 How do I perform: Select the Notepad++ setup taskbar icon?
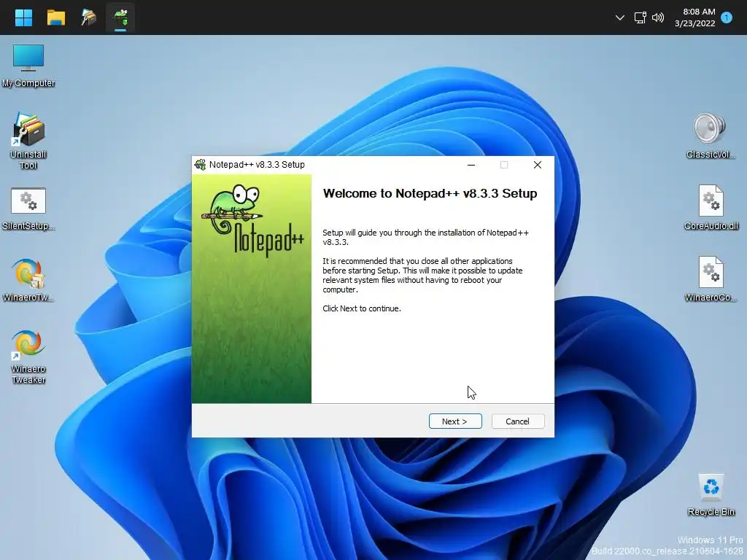[x=120, y=17]
